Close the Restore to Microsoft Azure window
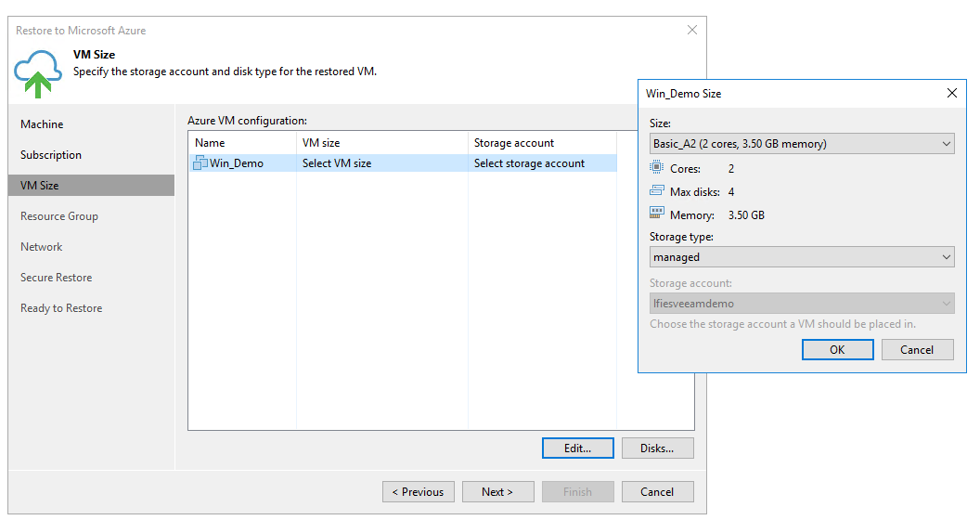The image size is (980, 520). click(691, 31)
